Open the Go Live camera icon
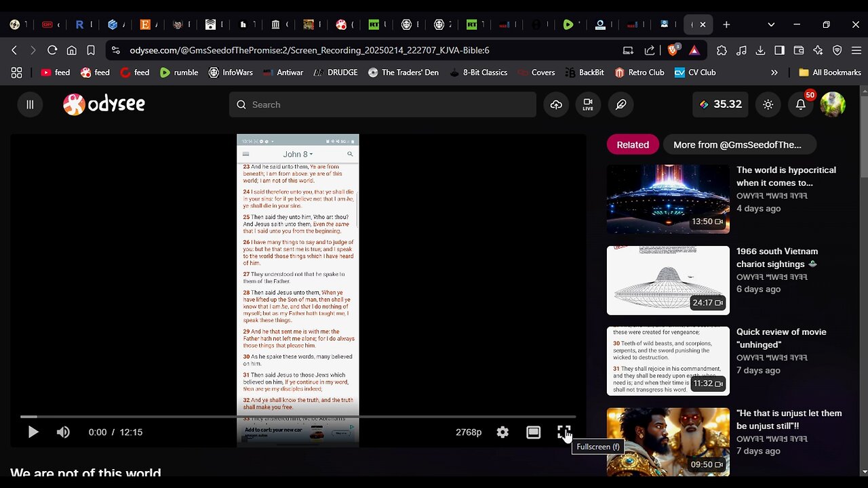This screenshot has height=488, width=868. [x=588, y=104]
